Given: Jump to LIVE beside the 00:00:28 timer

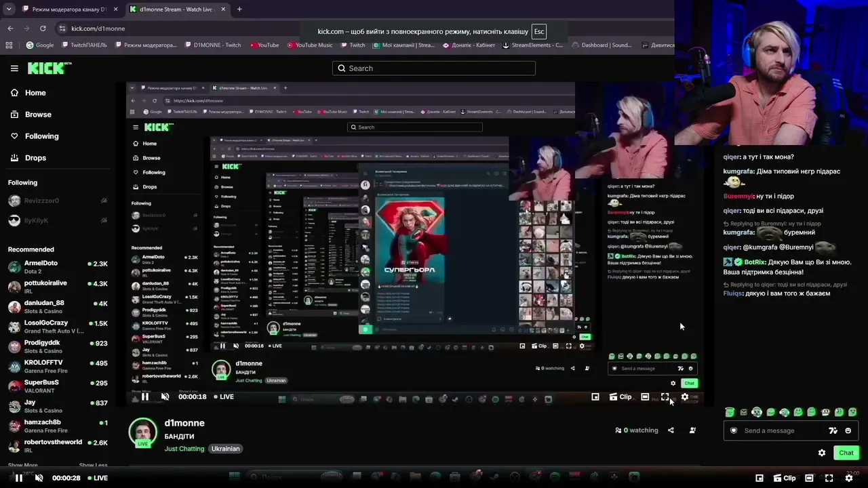Looking at the screenshot, I should point(98,478).
